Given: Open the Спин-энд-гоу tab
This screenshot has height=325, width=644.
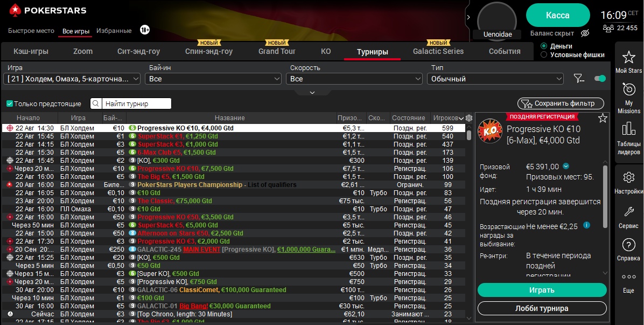Looking at the screenshot, I should click(x=208, y=51).
